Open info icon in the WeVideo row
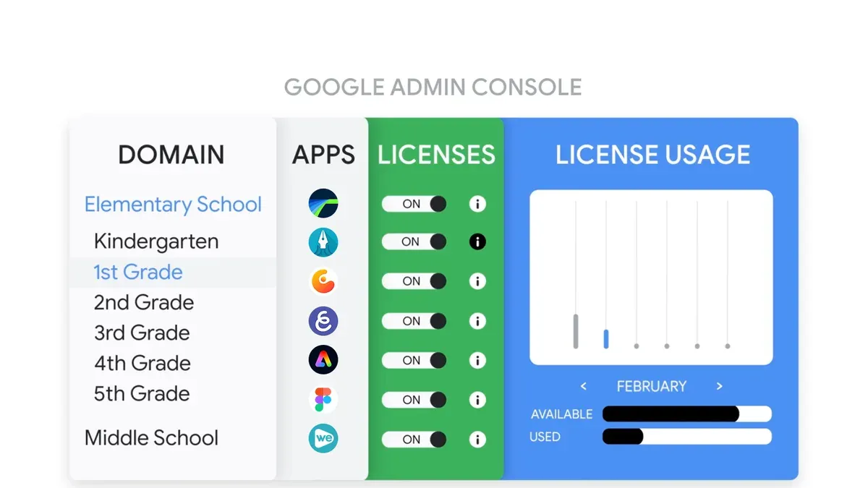This screenshot has height=488, width=868. (x=477, y=439)
